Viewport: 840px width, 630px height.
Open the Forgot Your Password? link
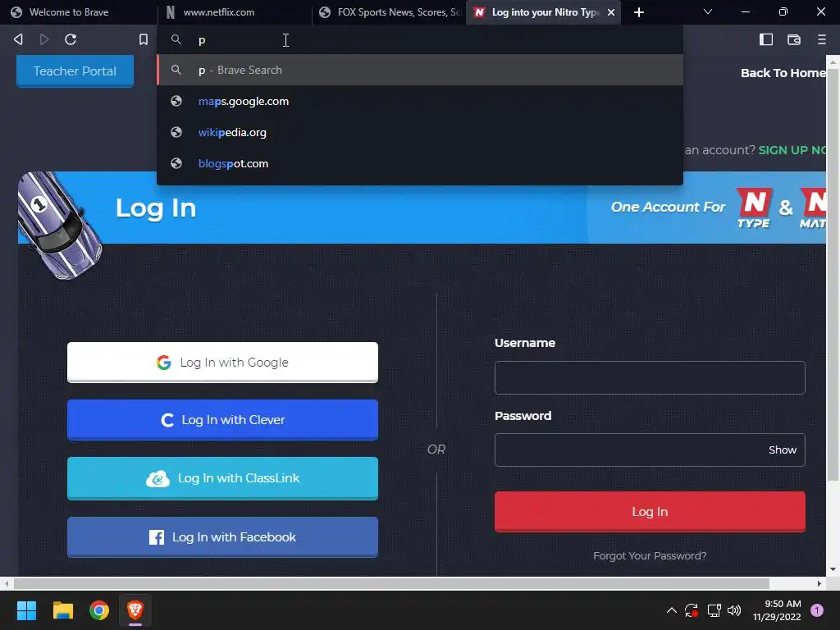(650, 555)
